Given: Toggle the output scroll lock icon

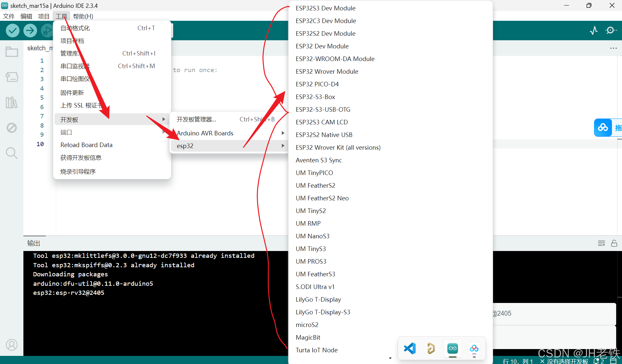Looking at the screenshot, I should [614, 243].
